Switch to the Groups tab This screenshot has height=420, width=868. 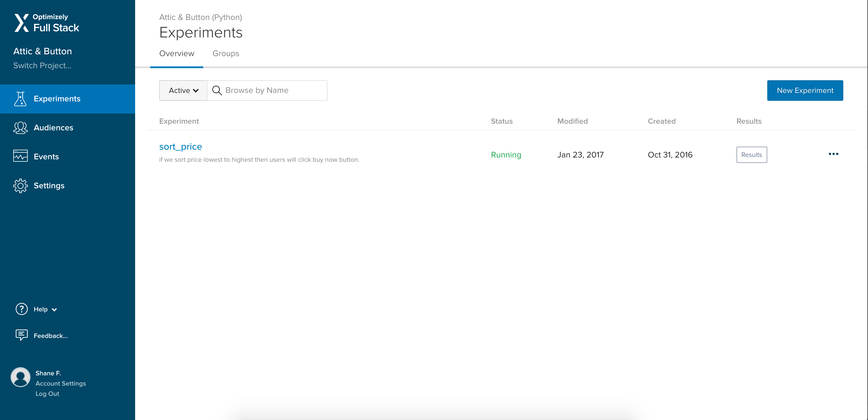226,54
